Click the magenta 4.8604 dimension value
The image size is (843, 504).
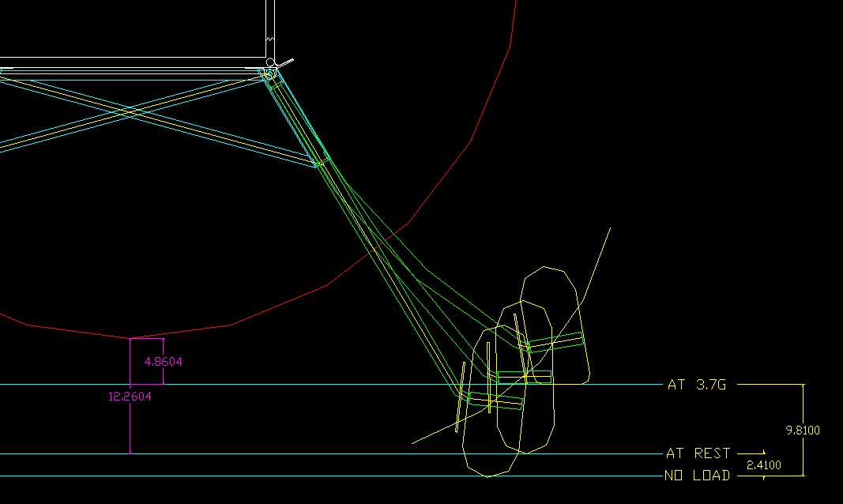tap(163, 362)
